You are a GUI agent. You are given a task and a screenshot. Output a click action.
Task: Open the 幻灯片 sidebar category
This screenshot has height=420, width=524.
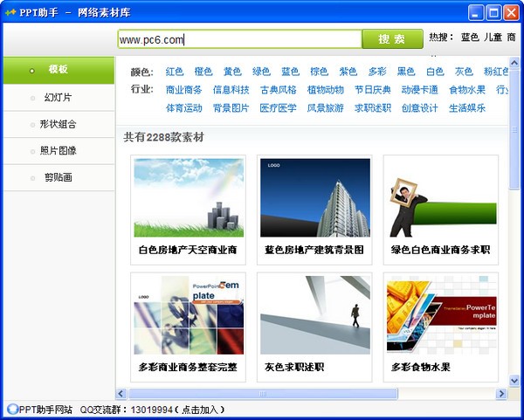(58, 98)
